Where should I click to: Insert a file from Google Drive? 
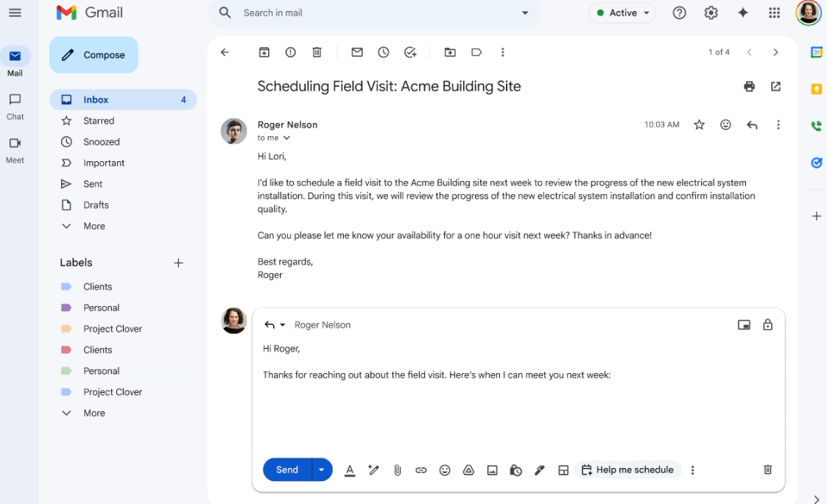tap(468, 470)
